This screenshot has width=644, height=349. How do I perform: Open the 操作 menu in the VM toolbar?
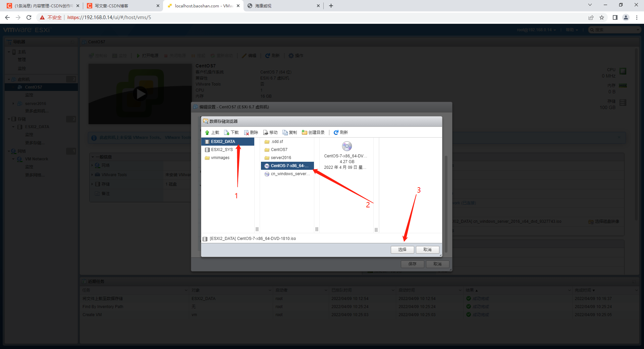(298, 56)
